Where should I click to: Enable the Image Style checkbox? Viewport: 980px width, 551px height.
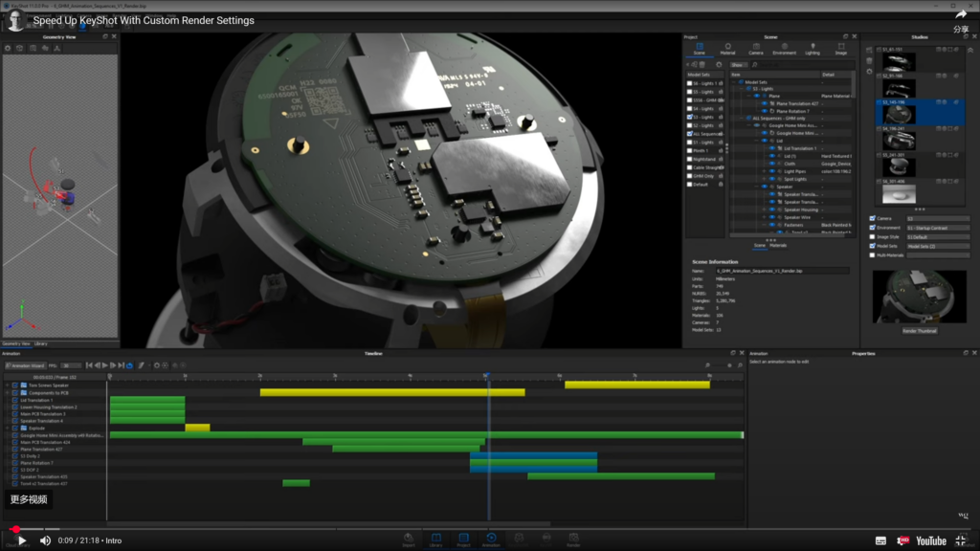[x=873, y=237]
